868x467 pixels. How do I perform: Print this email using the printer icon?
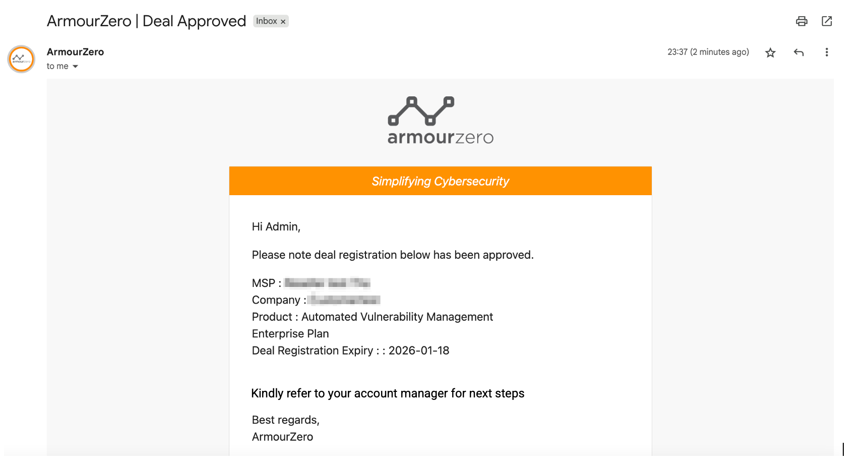[801, 21]
